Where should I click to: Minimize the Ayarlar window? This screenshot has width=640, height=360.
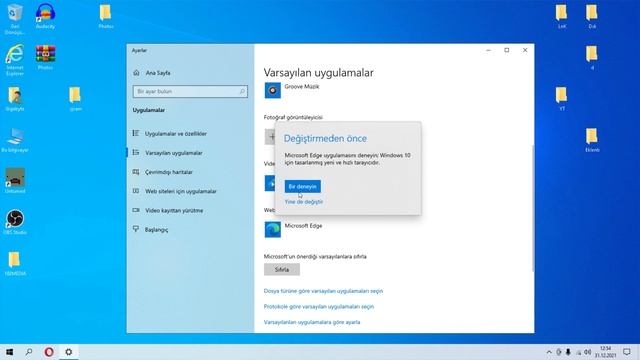pos(489,50)
